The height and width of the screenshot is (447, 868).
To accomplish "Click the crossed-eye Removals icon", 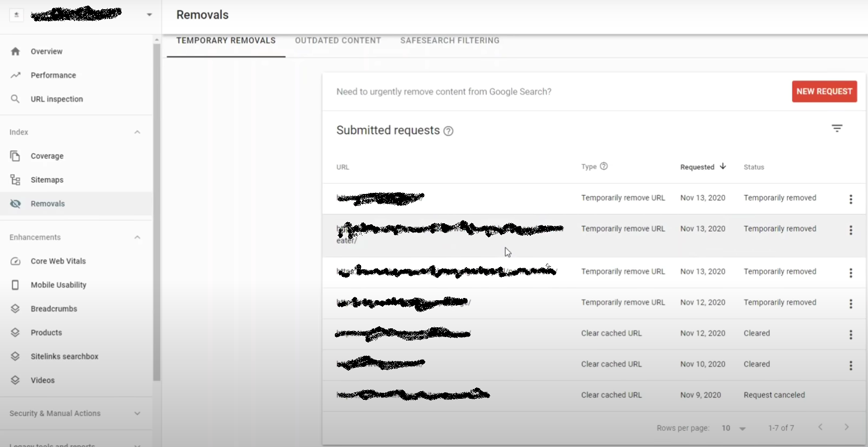I will [16, 203].
